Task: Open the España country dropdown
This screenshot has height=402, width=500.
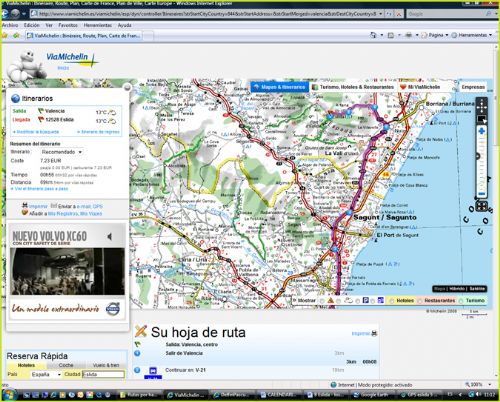Action: 46,375
